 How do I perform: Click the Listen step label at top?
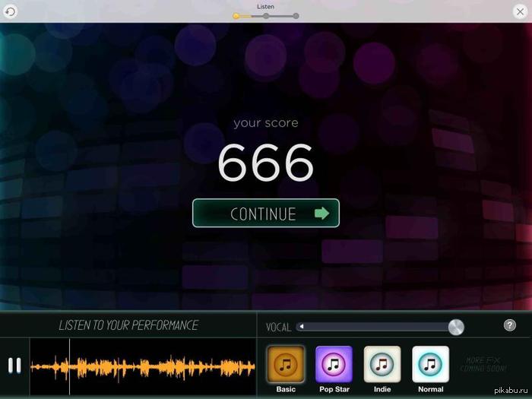coord(265,6)
